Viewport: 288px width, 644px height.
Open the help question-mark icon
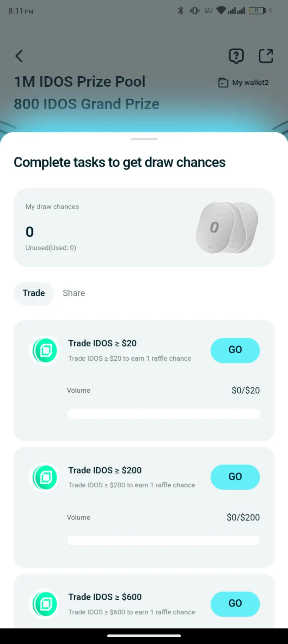(236, 56)
